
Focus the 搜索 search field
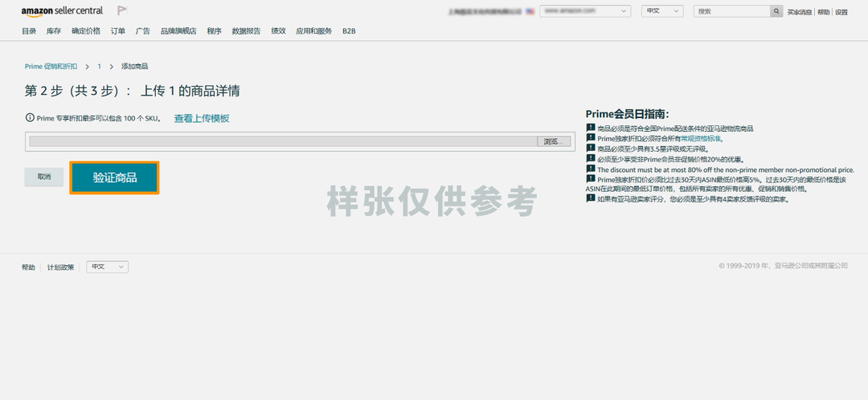[731, 11]
